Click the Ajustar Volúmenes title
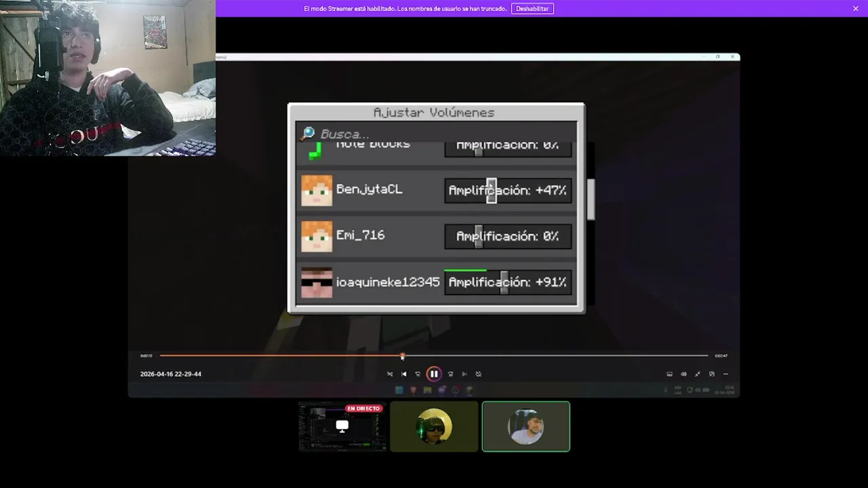 434,113
